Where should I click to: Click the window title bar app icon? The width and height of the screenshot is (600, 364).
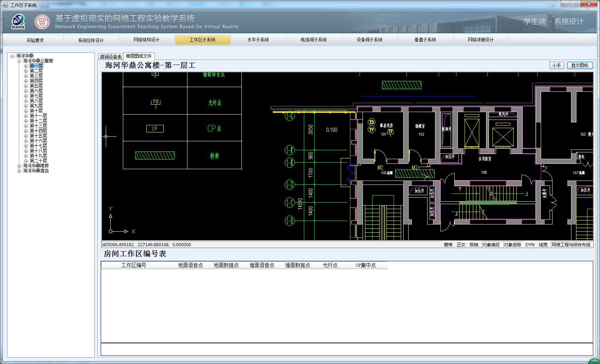(6, 5)
